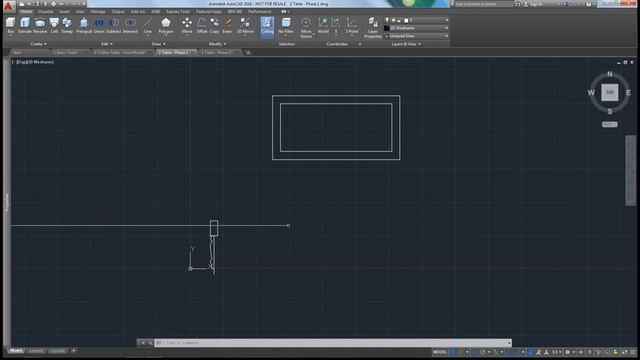This screenshot has height=360, width=640.
Task: Click the navigation bar on right side
Action: click(x=631, y=171)
